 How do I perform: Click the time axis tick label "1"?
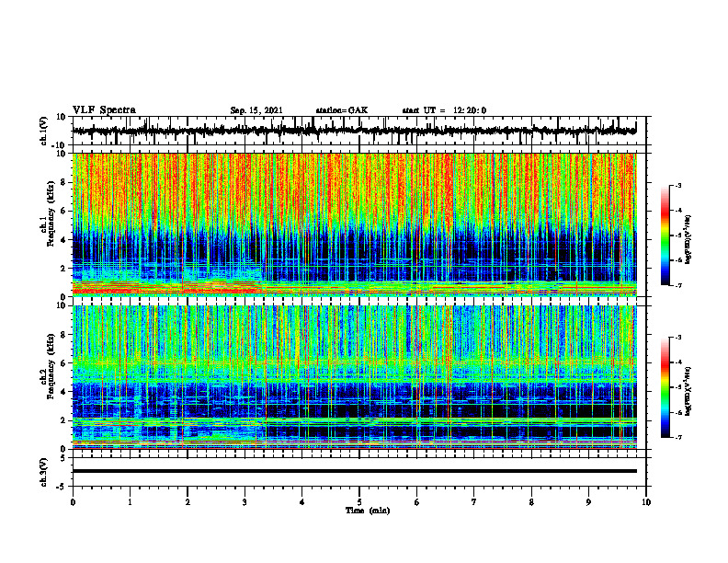pos(130,502)
